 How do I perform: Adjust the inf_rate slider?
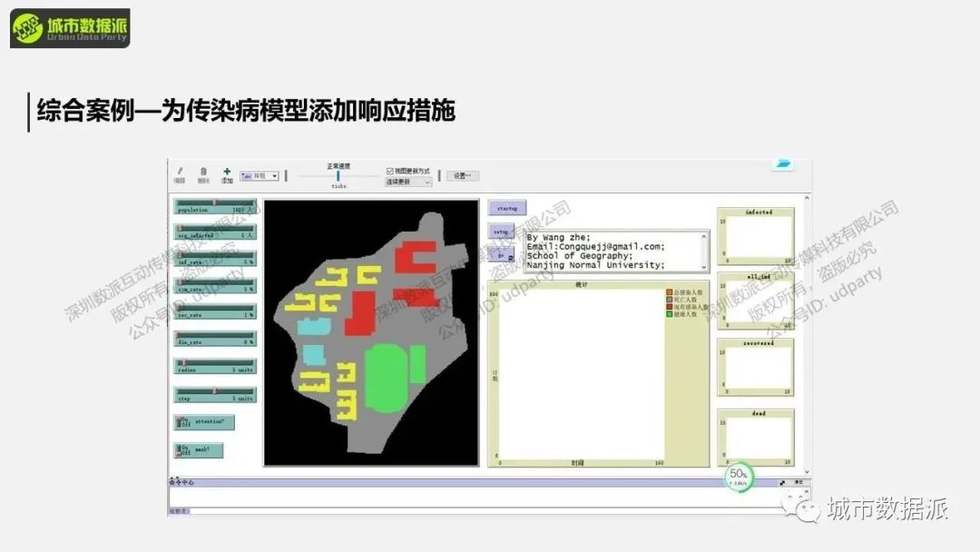coord(215,258)
